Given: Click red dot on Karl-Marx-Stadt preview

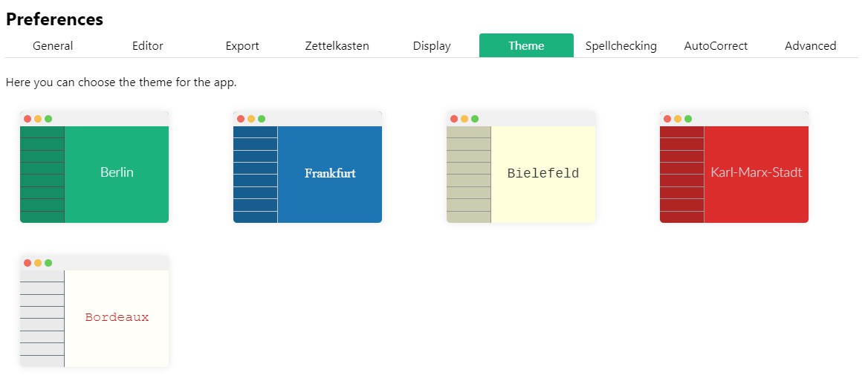Looking at the screenshot, I should (x=667, y=119).
